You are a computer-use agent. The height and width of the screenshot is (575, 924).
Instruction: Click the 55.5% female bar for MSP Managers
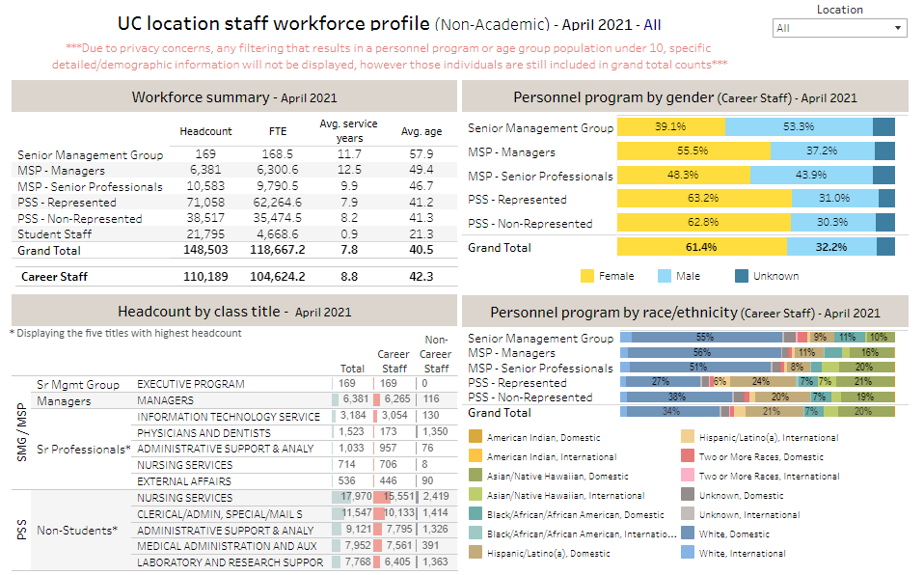[693, 151]
